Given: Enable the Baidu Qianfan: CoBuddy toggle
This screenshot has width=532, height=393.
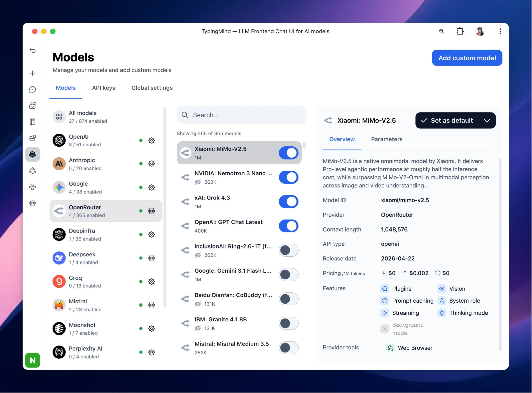Looking at the screenshot, I should [x=289, y=299].
